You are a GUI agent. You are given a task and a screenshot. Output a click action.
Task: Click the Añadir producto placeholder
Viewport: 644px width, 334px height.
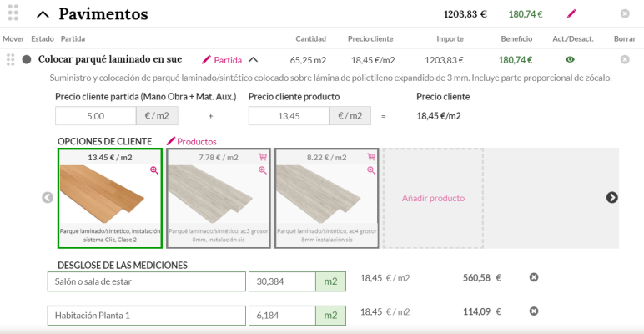click(x=433, y=198)
